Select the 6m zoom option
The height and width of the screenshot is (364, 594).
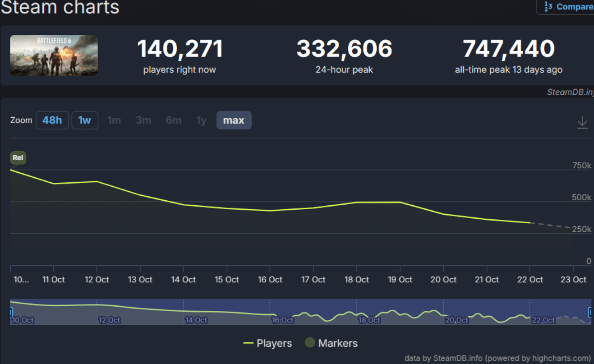point(173,120)
